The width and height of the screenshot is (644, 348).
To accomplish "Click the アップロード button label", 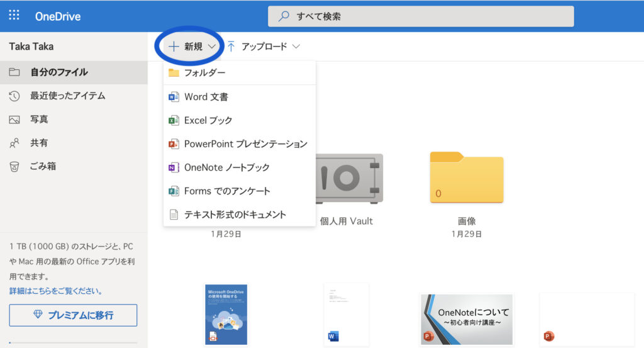I will coord(264,47).
